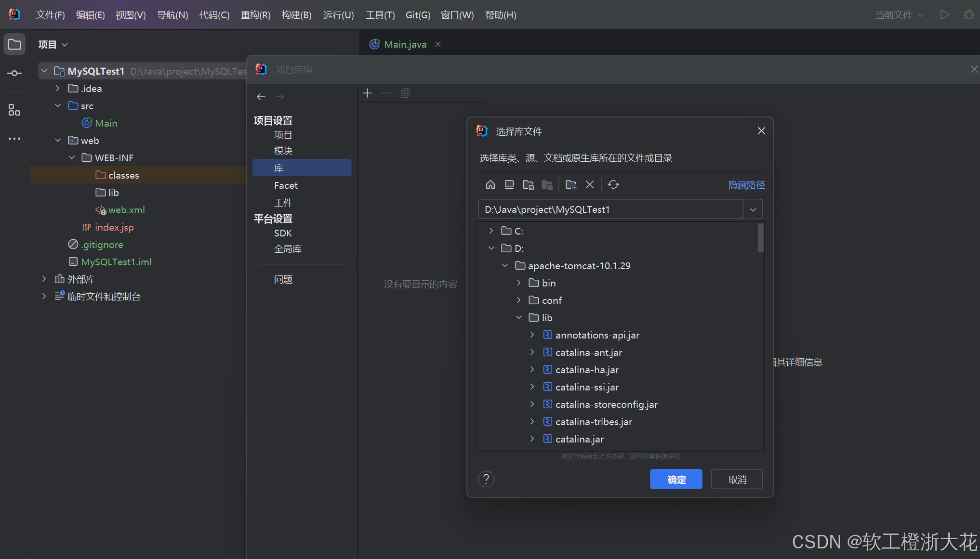This screenshot has width=980, height=559.
Task: Open the 构建(B) menu
Action: 296,15
